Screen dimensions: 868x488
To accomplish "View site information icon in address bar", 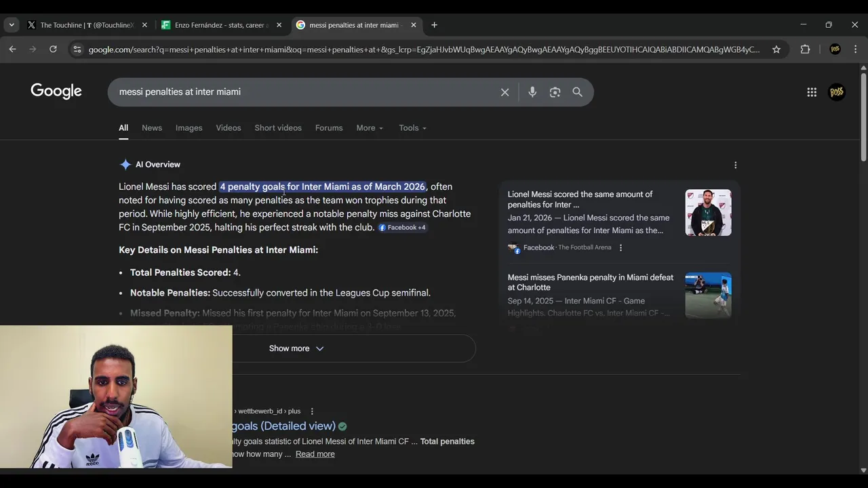I will (77, 49).
